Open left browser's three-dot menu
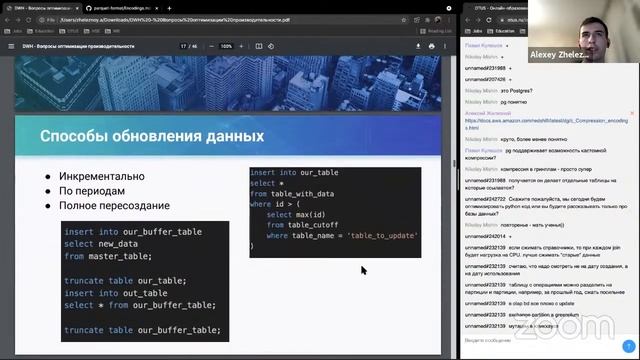This screenshot has height=360, width=640. pyautogui.click(x=449, y=20)
